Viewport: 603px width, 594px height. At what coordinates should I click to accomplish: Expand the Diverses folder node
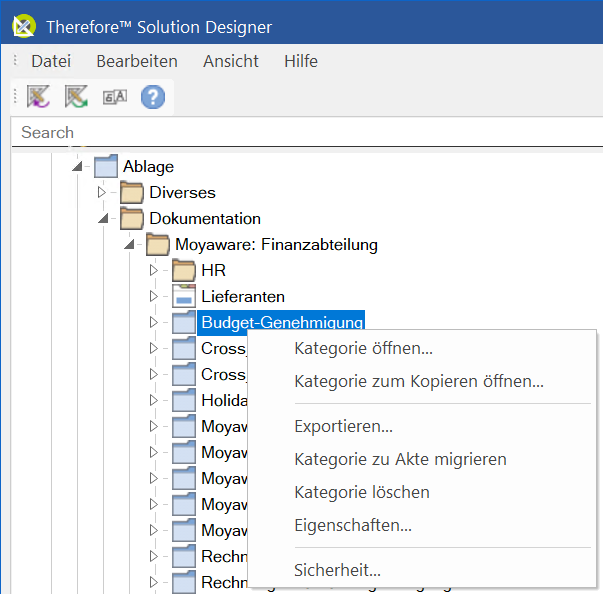click(102, 192)
